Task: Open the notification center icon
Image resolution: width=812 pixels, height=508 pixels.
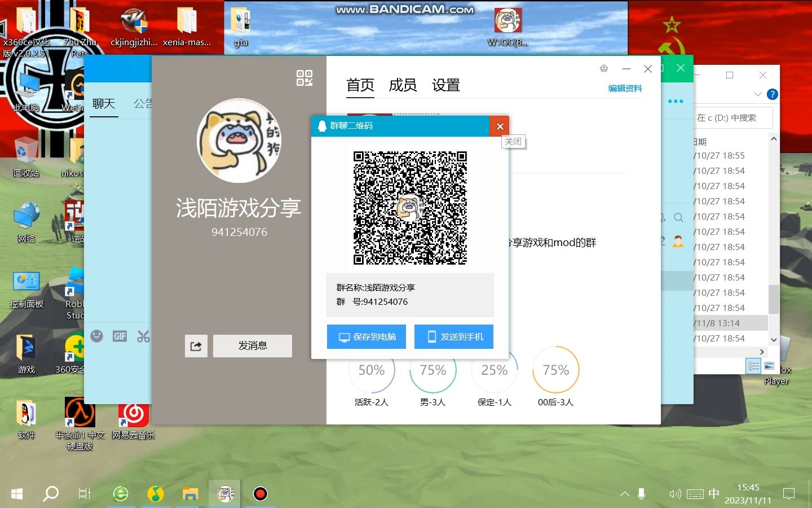Action: 789,494
